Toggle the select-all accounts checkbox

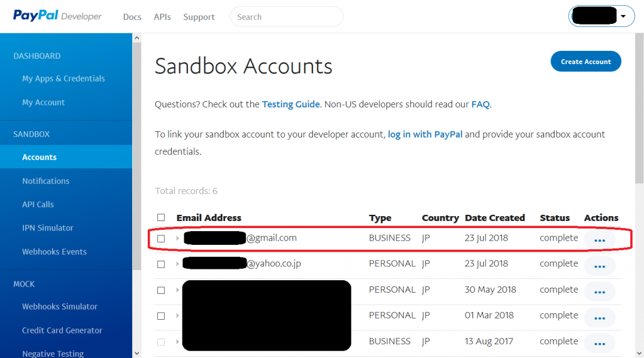point(161,218)
